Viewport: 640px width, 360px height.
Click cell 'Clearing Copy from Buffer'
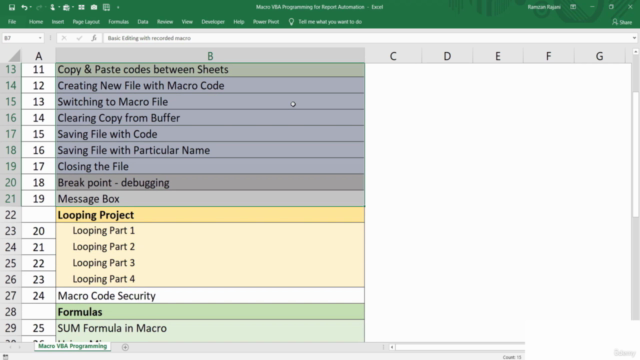tap(210, 118)
